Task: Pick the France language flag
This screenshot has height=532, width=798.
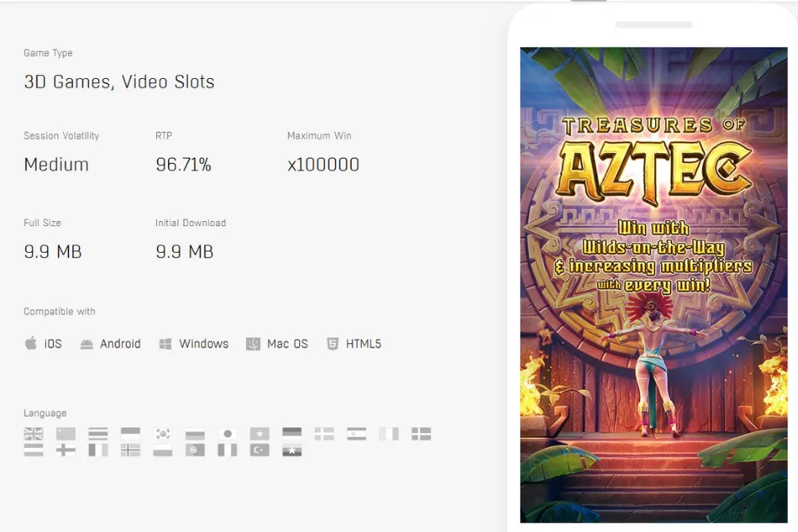Action: coord(98,449)
